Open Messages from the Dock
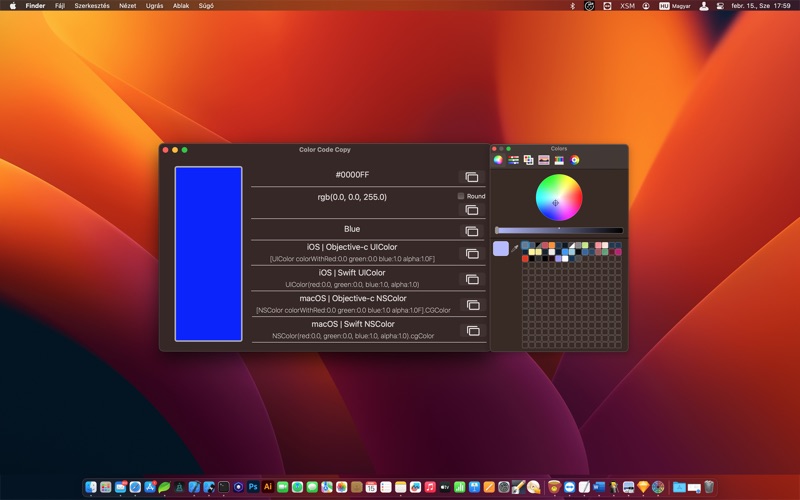 [312, 487]
